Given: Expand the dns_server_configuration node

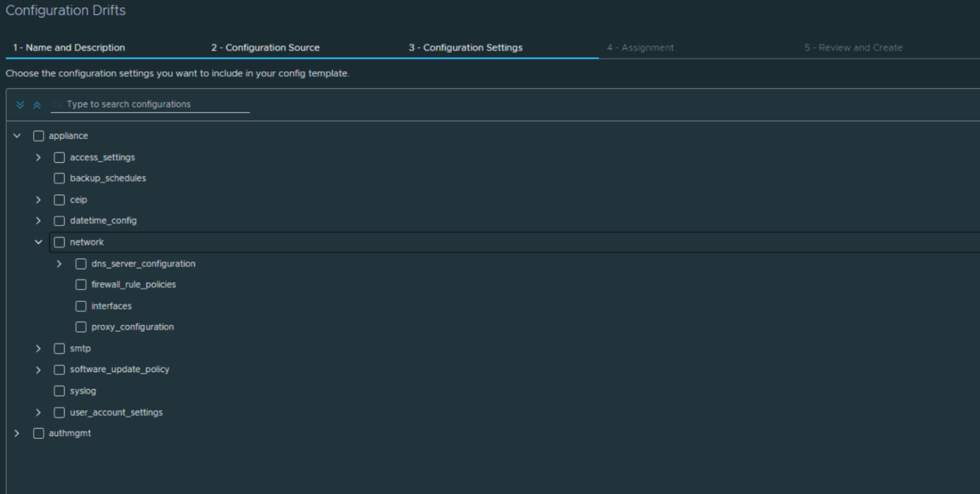Looking at the screenshot, I should [59, 263].
